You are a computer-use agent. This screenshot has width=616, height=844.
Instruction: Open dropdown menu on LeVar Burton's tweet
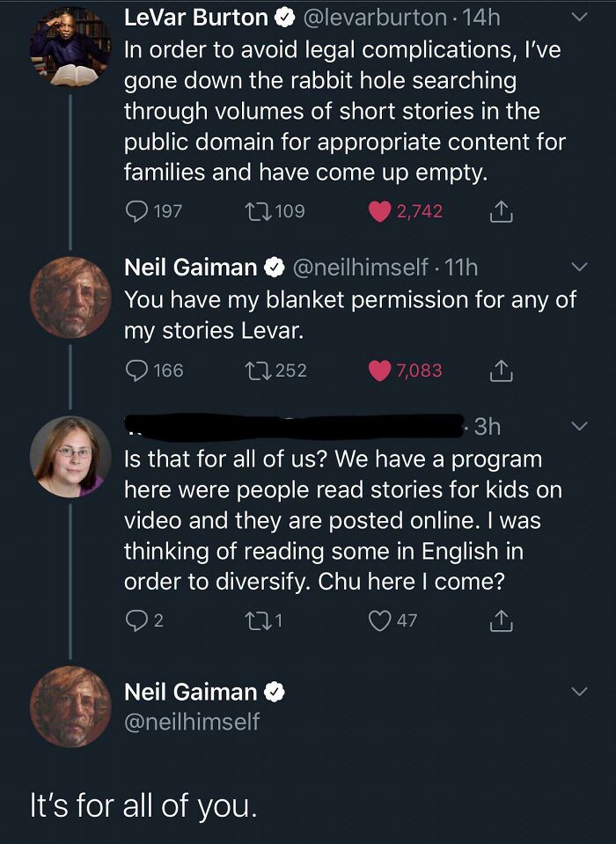(578, 18)
